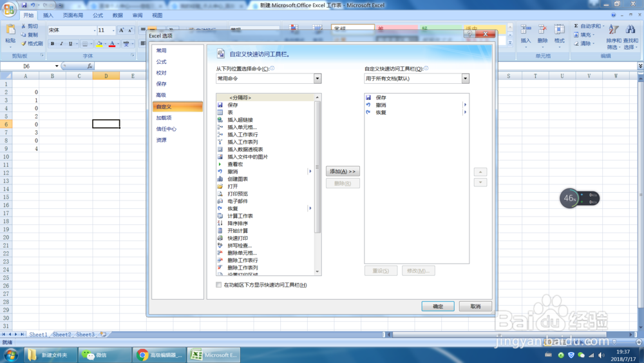The height and width of the screenshot is (363, 644).
Task: Open the dialog help question mark button
Action: tap(470, 34)
